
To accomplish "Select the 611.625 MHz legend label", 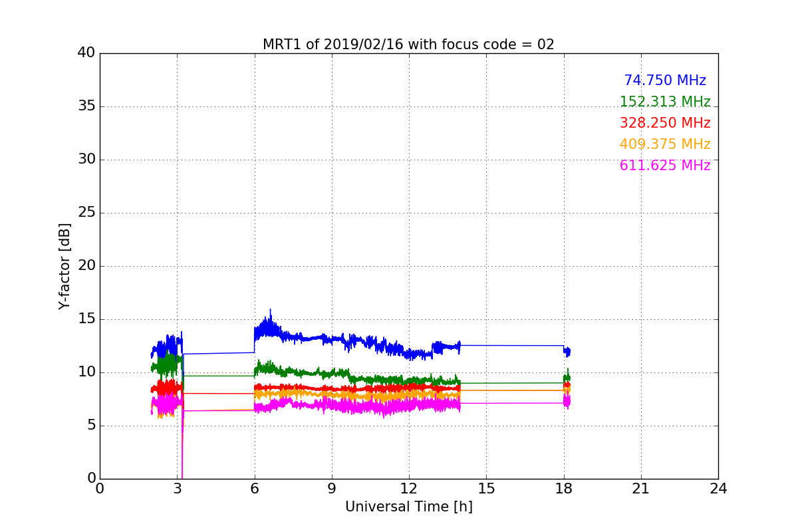I will (665, 166).
